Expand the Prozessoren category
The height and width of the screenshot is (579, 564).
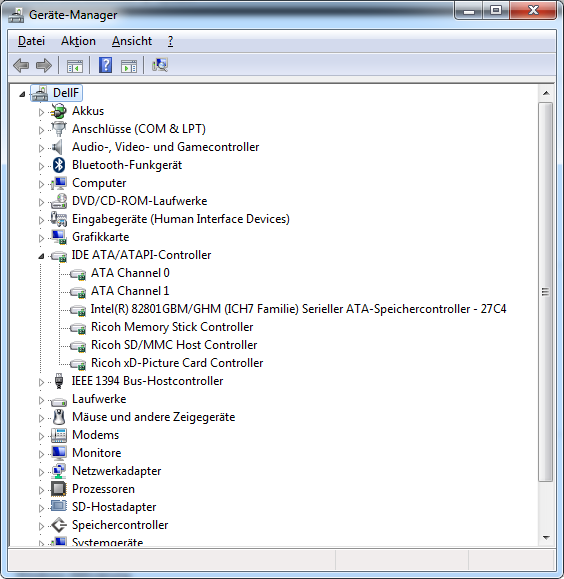(41, 490)
